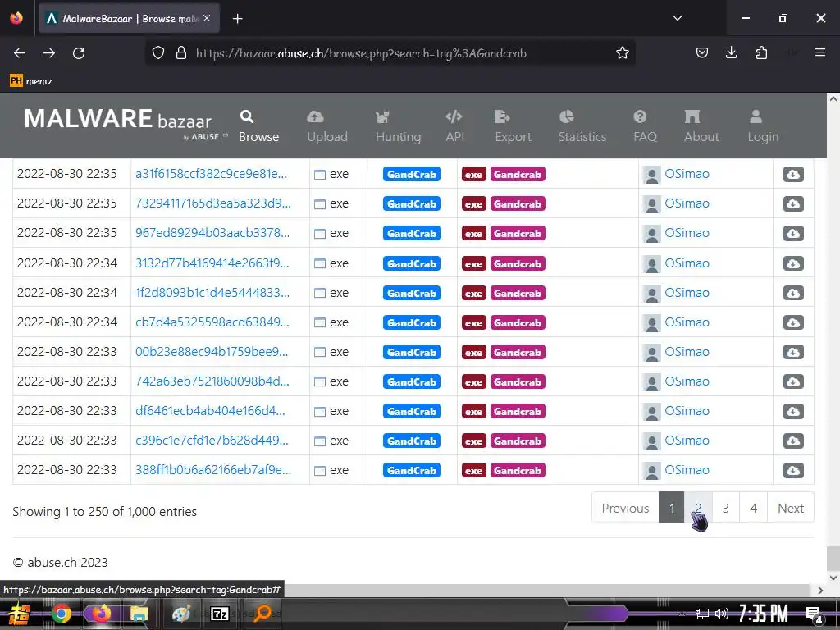Click the exe tag in df6461ecb row
The width and height of the screenshot is (840, 630).
(x=473, y=412)
